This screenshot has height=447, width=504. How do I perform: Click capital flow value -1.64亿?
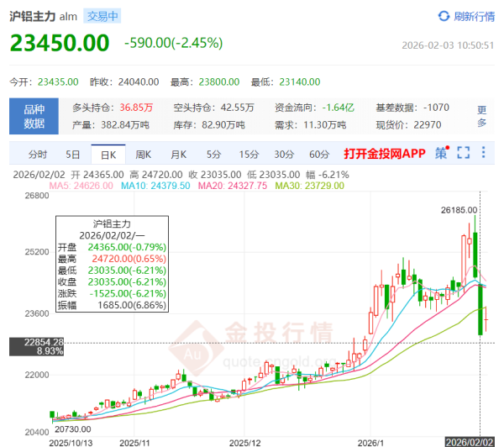pos(339,108)
